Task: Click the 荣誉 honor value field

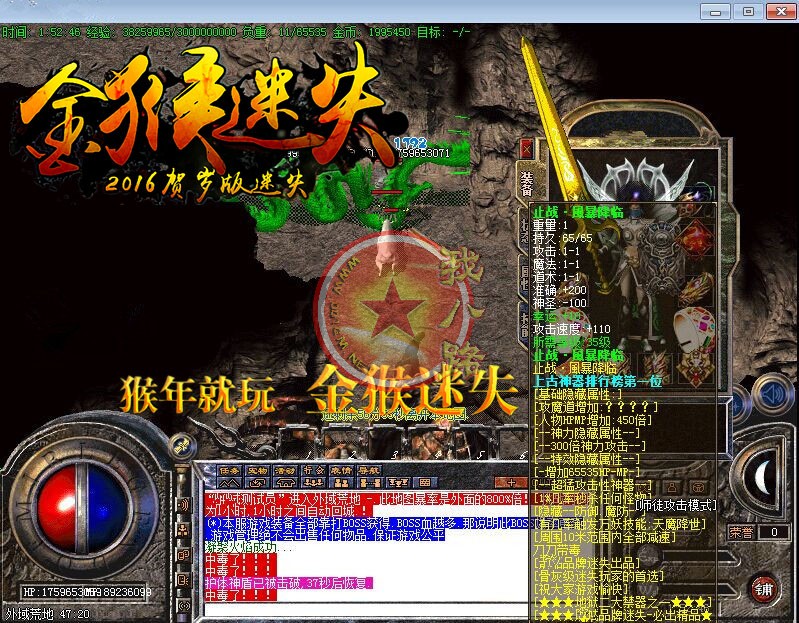Action: 774,532
